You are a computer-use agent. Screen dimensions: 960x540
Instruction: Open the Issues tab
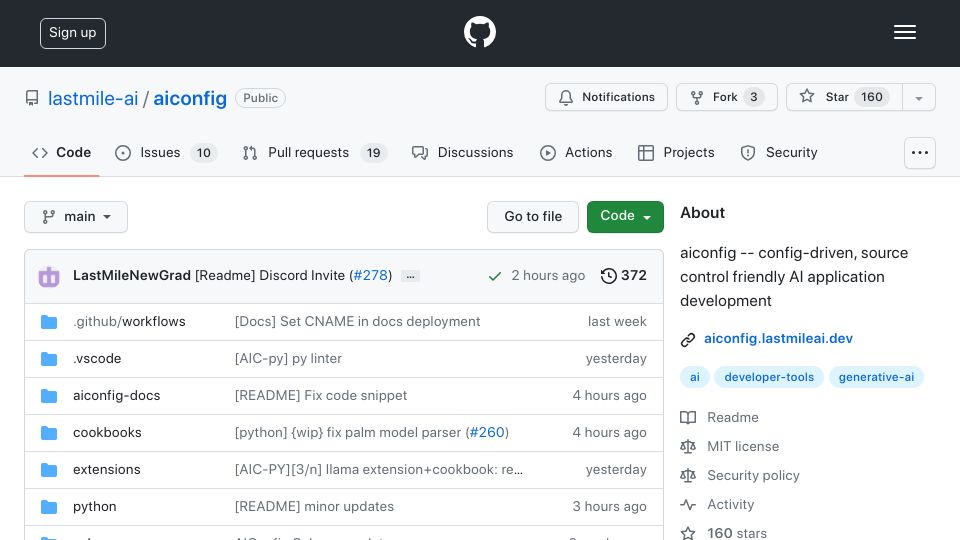point(165,152)
